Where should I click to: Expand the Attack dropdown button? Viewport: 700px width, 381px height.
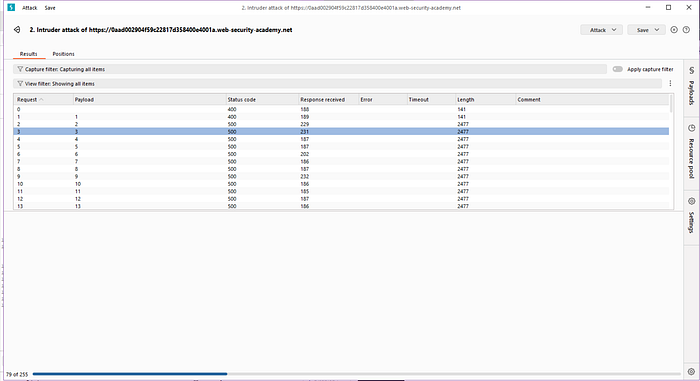click(601, 30)
